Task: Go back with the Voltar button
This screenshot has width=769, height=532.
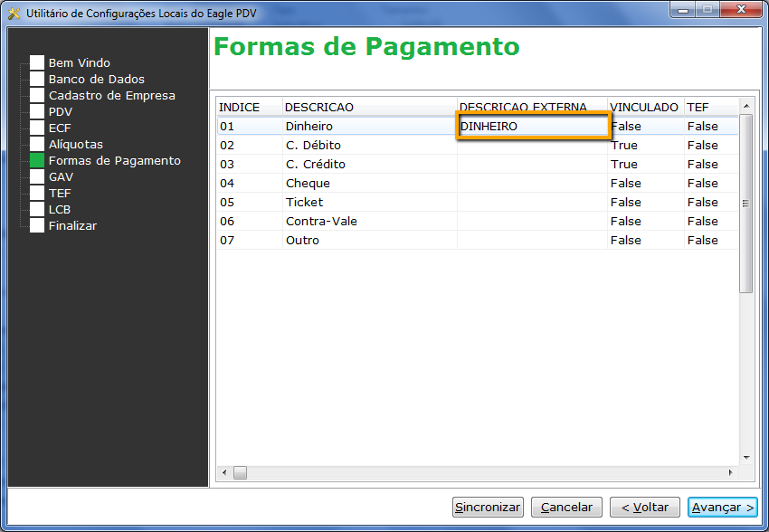Action: [645, 507]
